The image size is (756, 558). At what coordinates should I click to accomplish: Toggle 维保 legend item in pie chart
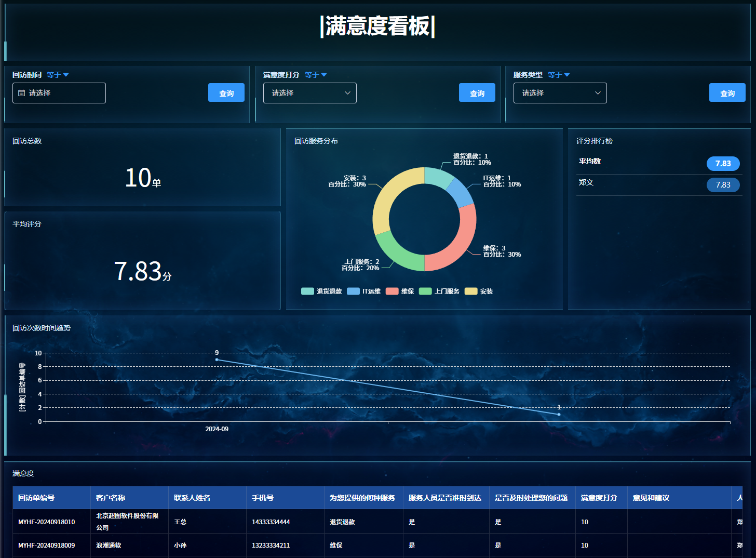pyautogui.click(x=400, y=291)
